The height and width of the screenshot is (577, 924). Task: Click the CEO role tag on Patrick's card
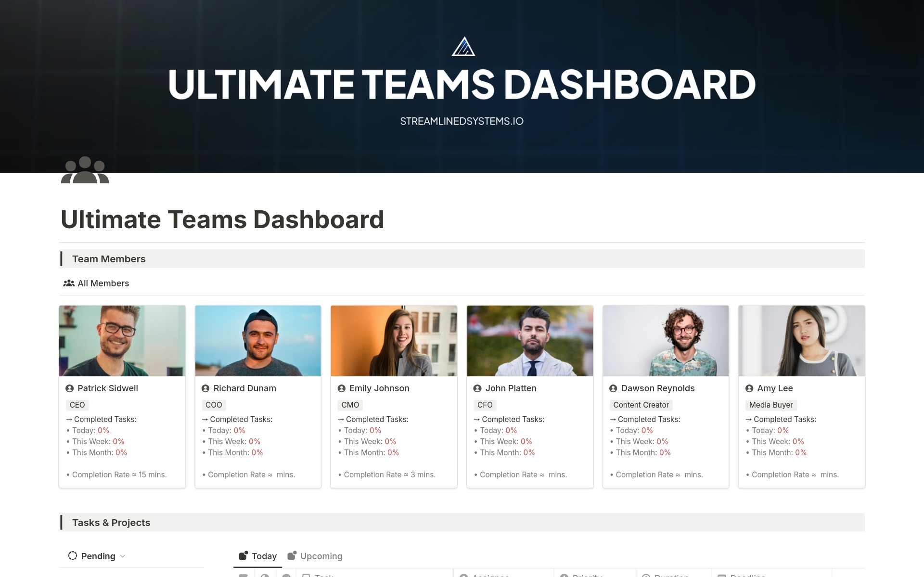[x=77, y=405]
